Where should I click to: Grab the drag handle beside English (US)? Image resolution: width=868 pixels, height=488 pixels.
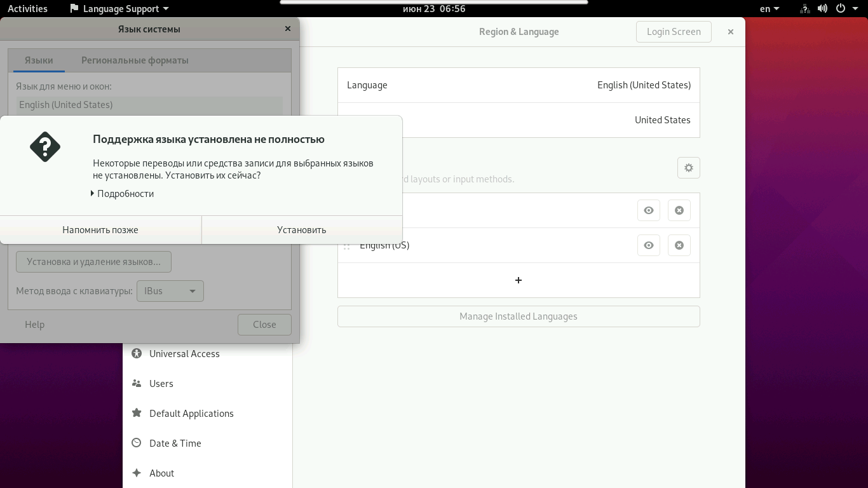click(347, 246)
